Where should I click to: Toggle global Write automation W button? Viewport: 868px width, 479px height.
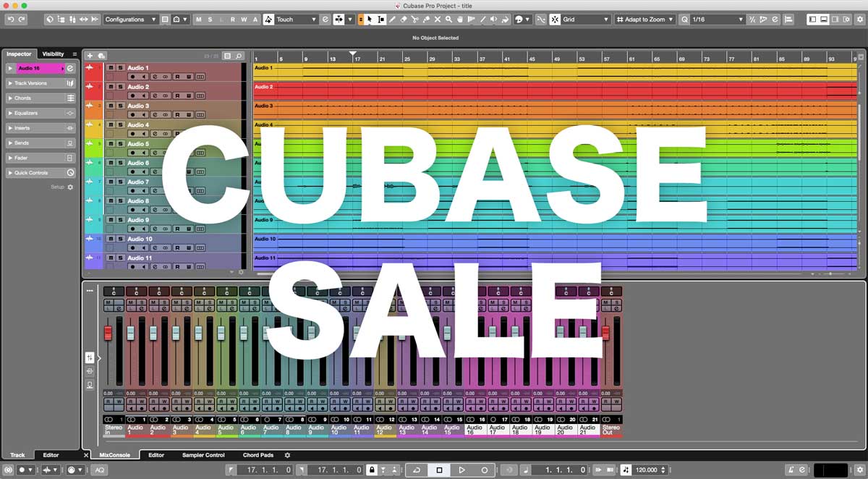pos(244,20)
